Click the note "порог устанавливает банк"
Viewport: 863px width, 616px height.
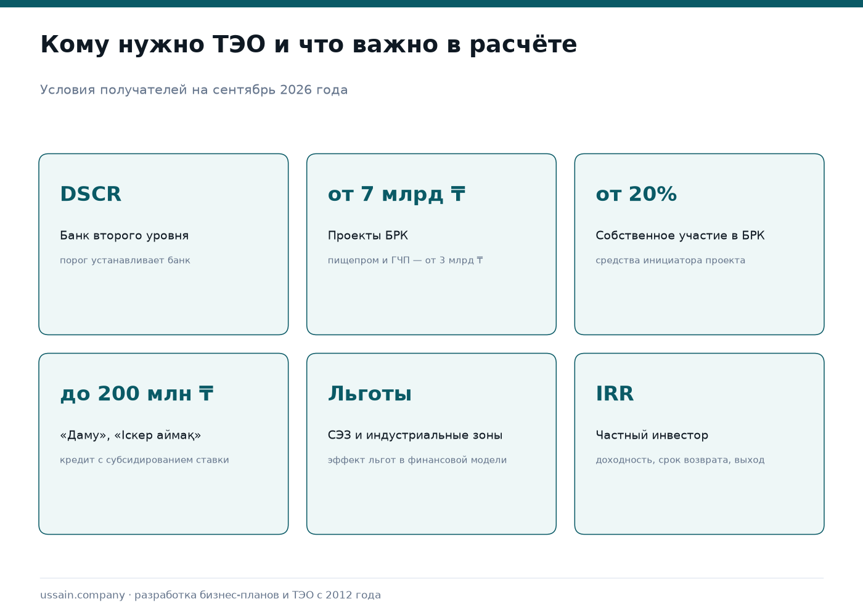125,261
